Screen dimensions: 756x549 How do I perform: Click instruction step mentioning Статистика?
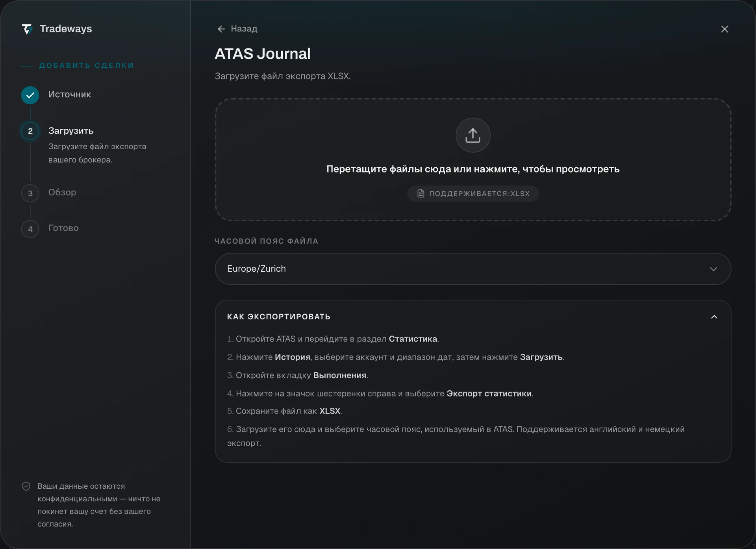pyautogui.click(x=333, y=339)
